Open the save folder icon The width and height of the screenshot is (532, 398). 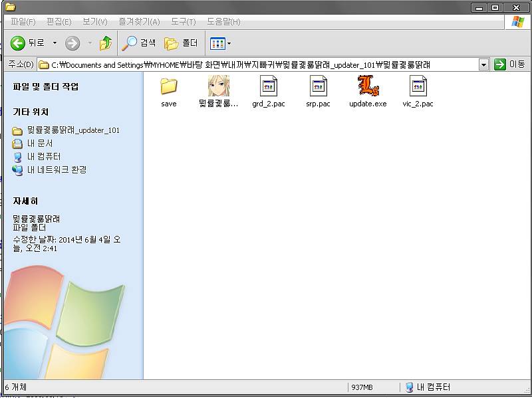click(x=169, y=86)
